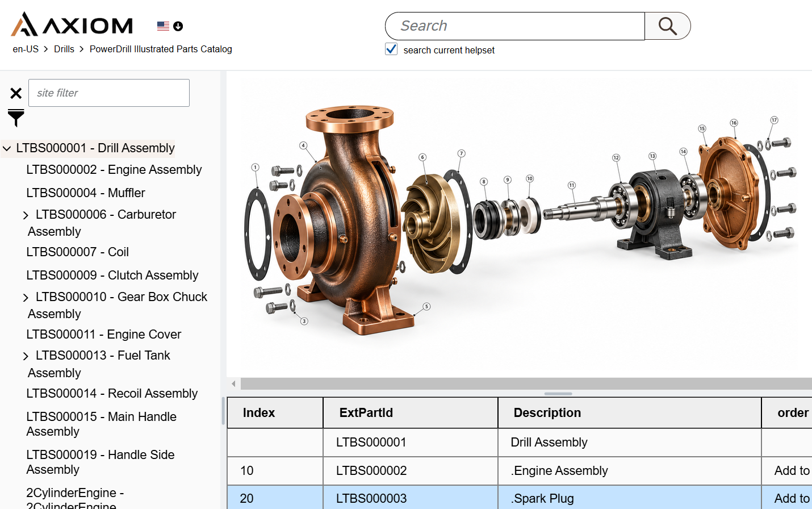Click the Description column header
The height and width of the screenshot is (509, 812).
click(630, 413)
